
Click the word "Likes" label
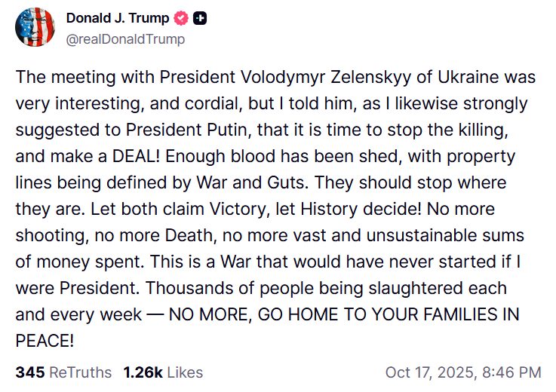(186, 372)
